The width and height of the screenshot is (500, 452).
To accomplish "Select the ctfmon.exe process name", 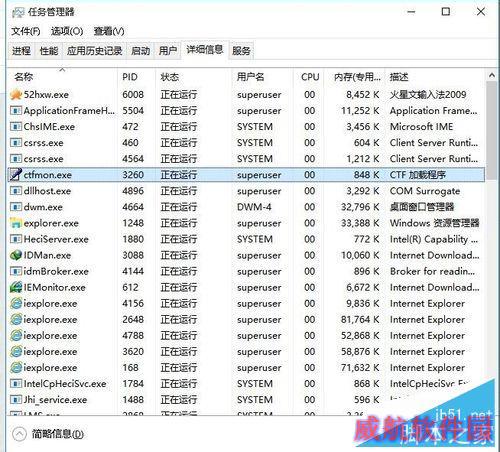I will (x=48, y=175).
